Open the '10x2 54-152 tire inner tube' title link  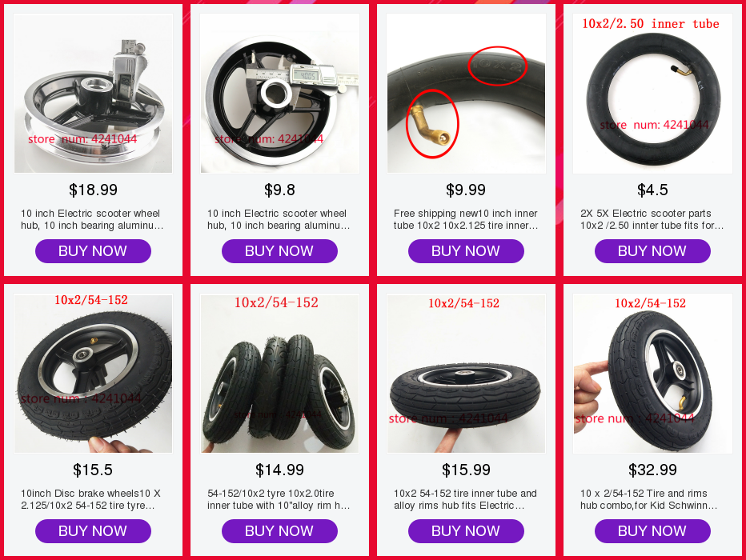tap(465, 499)
